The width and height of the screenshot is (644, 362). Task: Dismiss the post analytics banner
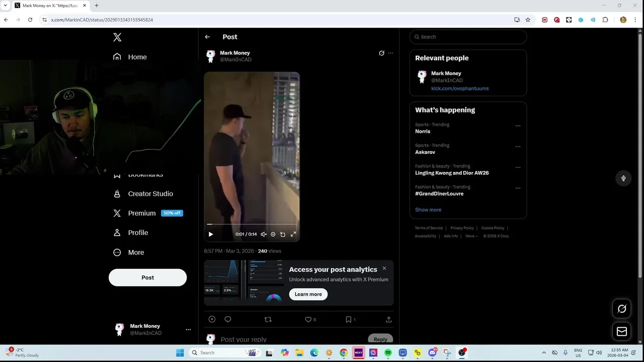coord(384,268)
